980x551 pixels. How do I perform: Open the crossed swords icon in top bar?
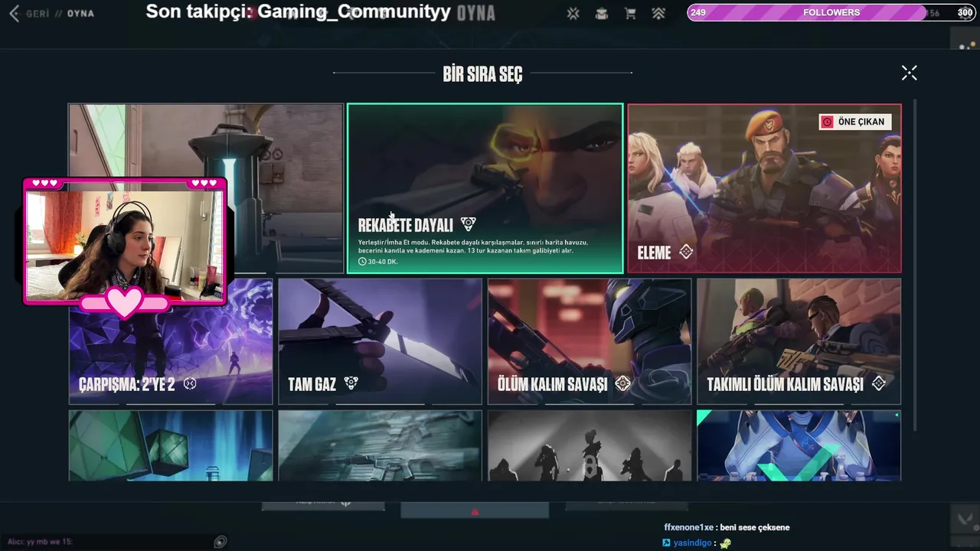pyautogui.click(x=573, y=14)
